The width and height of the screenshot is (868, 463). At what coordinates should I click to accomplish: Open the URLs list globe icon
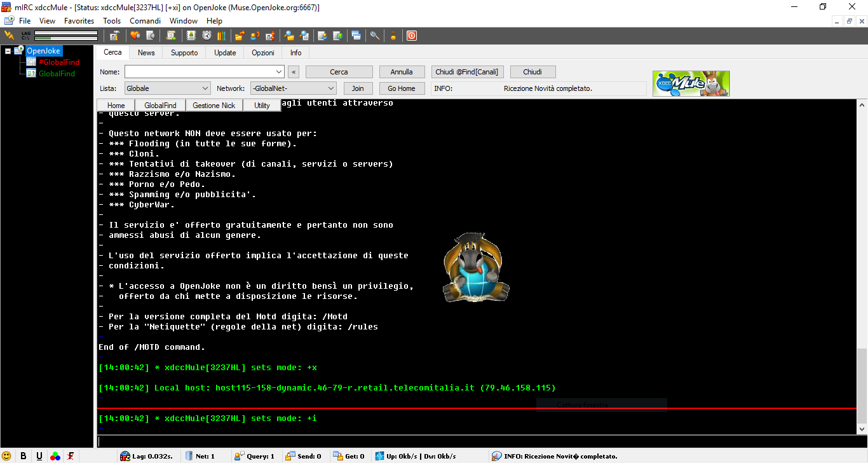[x=338, y=36]
